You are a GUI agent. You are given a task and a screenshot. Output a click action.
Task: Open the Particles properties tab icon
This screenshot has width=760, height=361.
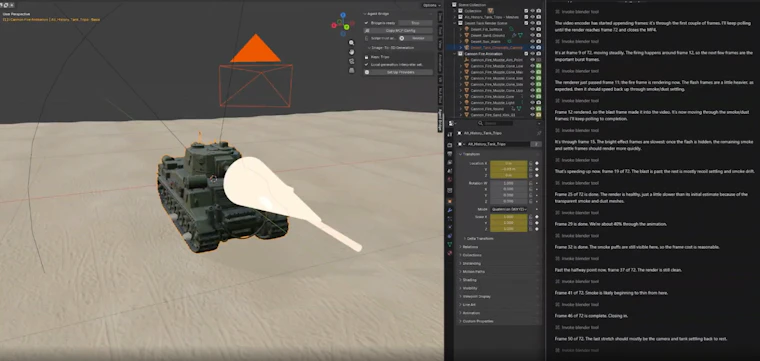point(449,219)
